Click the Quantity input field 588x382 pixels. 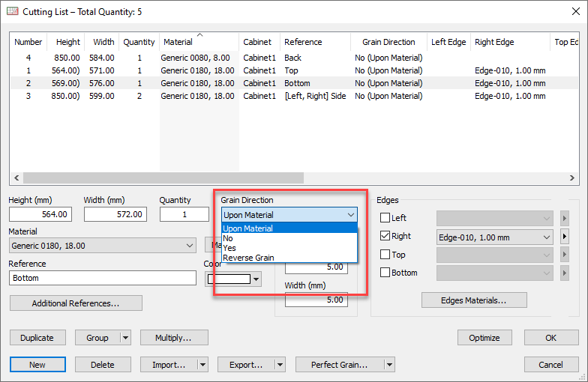click(184, 214)
